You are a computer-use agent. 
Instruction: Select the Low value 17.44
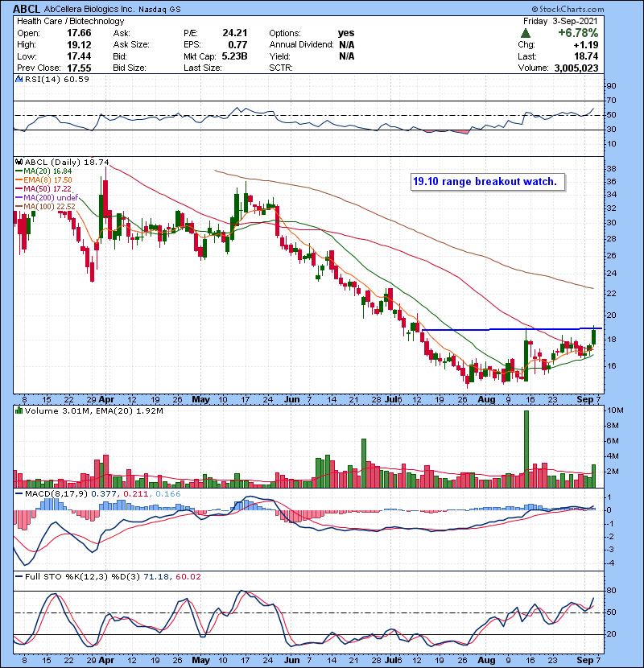click(x=79, y=56)
